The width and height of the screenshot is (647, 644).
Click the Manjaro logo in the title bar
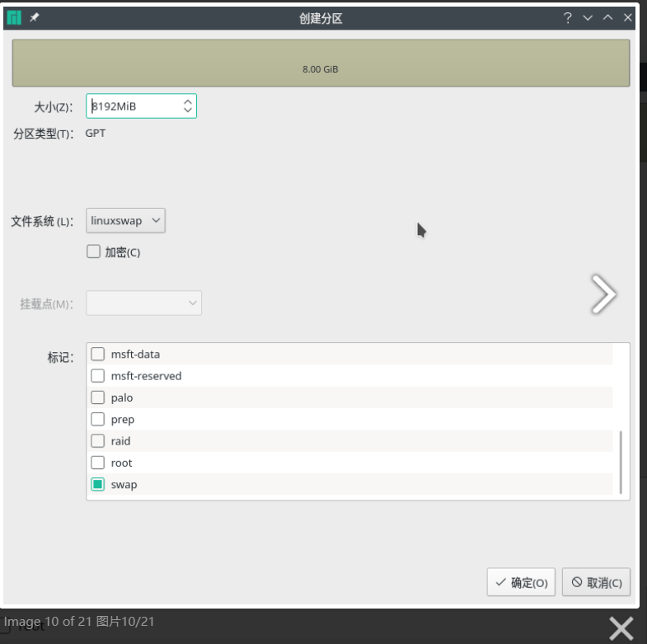click(14, 18)
